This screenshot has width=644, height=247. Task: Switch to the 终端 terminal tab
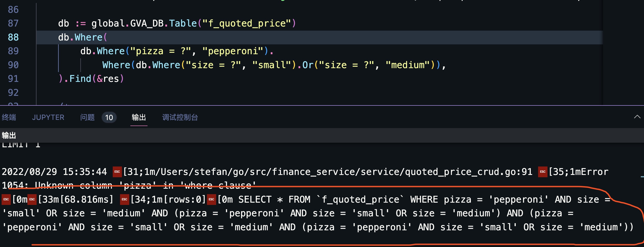(9, 118)
